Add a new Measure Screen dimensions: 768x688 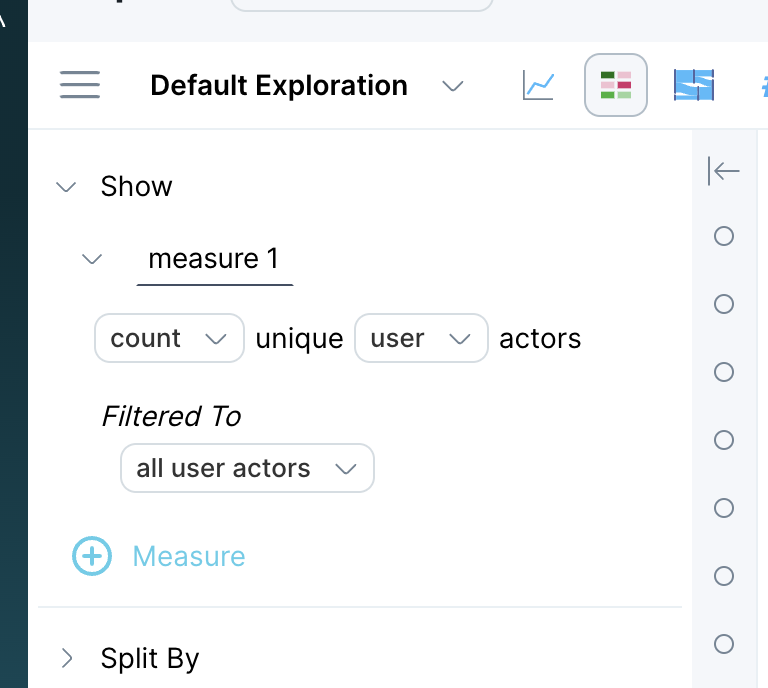click(189, 556)
